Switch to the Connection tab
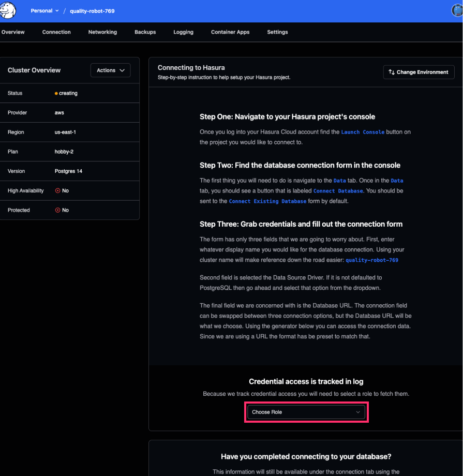 [56, 32]
